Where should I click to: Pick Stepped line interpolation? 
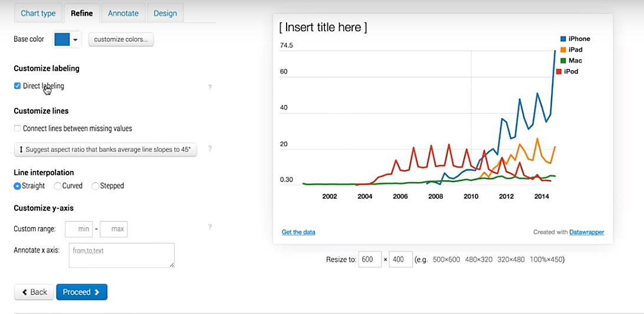coord(96,186)
